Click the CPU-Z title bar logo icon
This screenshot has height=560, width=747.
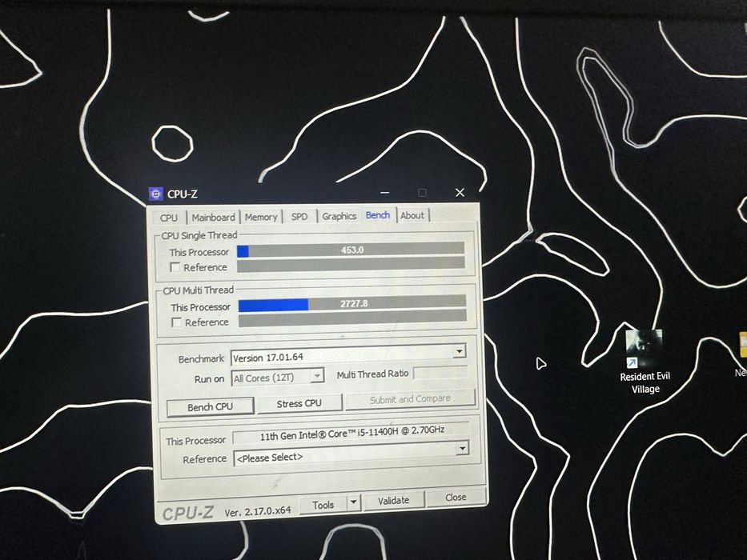click(x=156, y=194)
